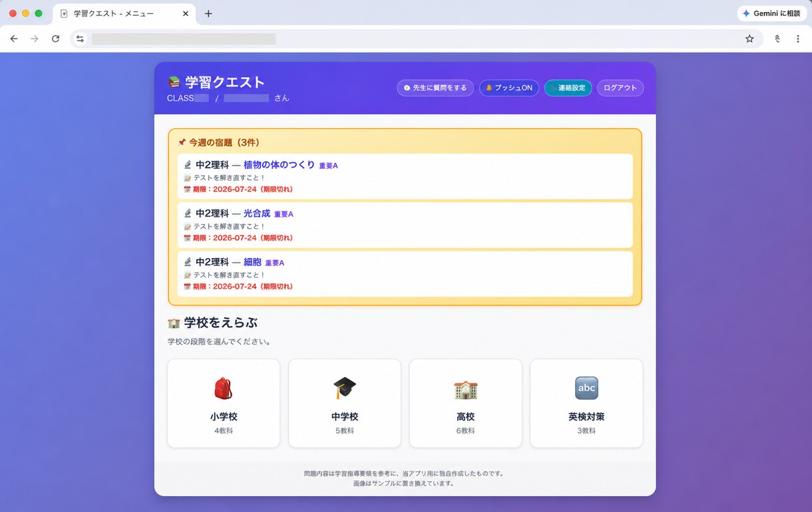This screenshot has width=812, height=512.
Task: Select the 小学校 card
Action: (224, 404)
